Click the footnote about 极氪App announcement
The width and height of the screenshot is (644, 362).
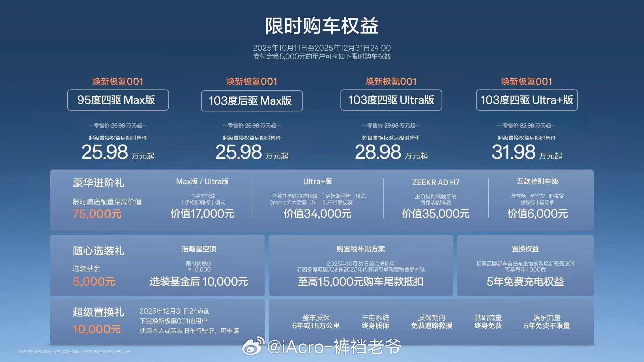74,352
